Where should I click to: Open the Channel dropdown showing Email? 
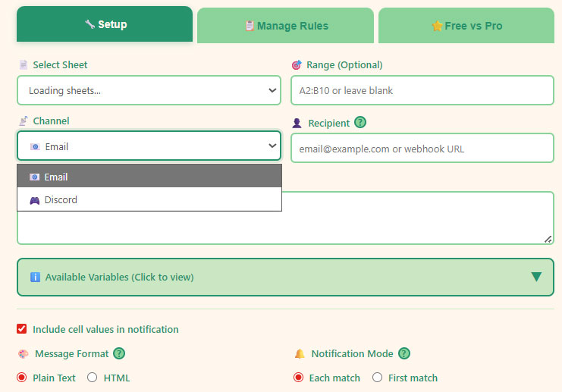[x=149, y=146]
